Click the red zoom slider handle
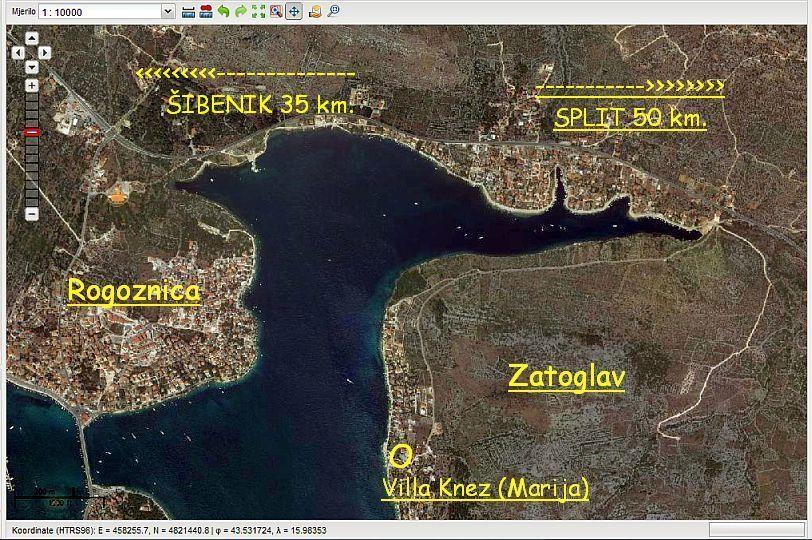Viewport: 812px width, 540px height. click(32, 131)
